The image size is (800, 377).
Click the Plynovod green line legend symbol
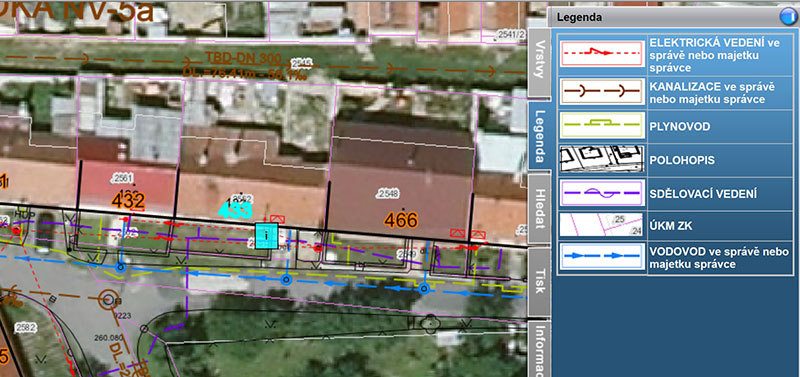601,125
